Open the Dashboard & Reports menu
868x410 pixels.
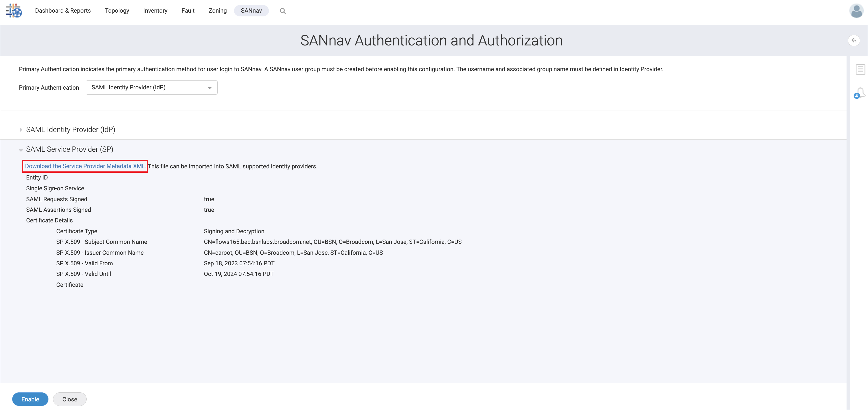pos(63,11)
